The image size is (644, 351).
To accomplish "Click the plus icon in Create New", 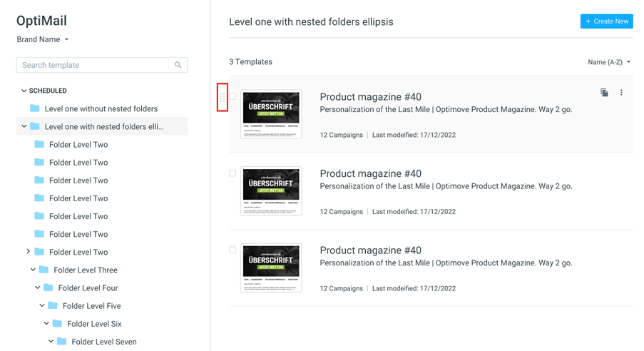I will coord(588,21).
